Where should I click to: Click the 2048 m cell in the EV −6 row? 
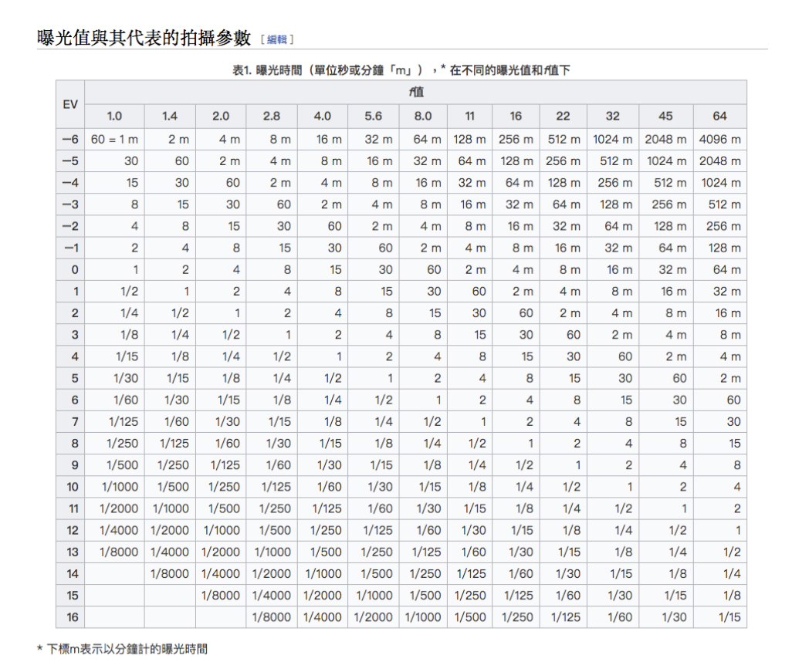click(665, 140)
